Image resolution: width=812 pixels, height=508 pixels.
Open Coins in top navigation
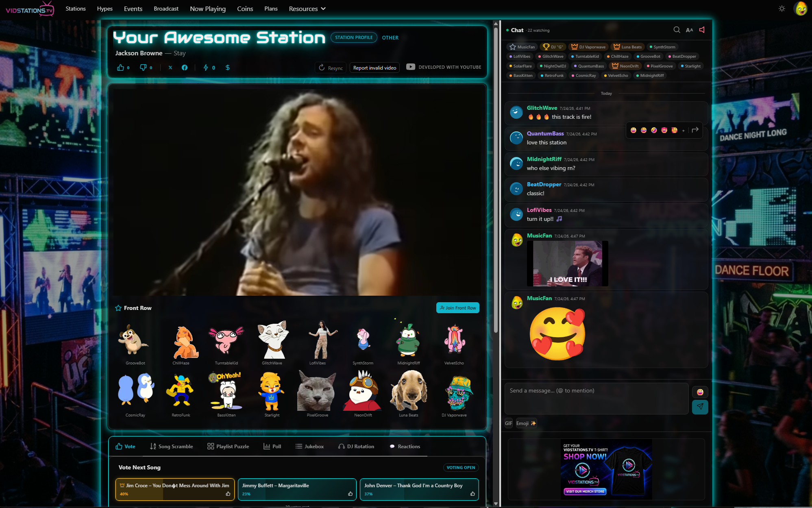tap(245, 9)
